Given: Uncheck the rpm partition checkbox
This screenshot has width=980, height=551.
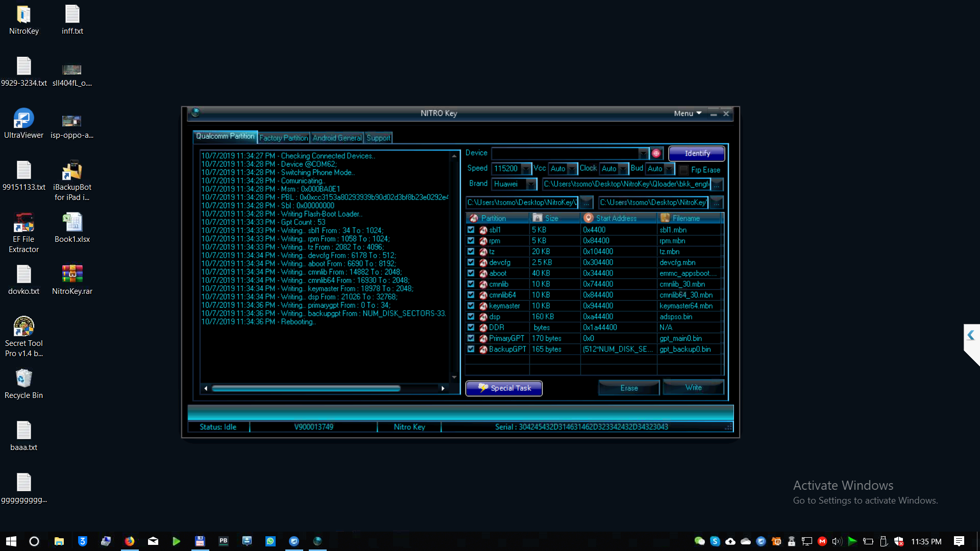Looking at the screenshot, I should click(471, 240).
